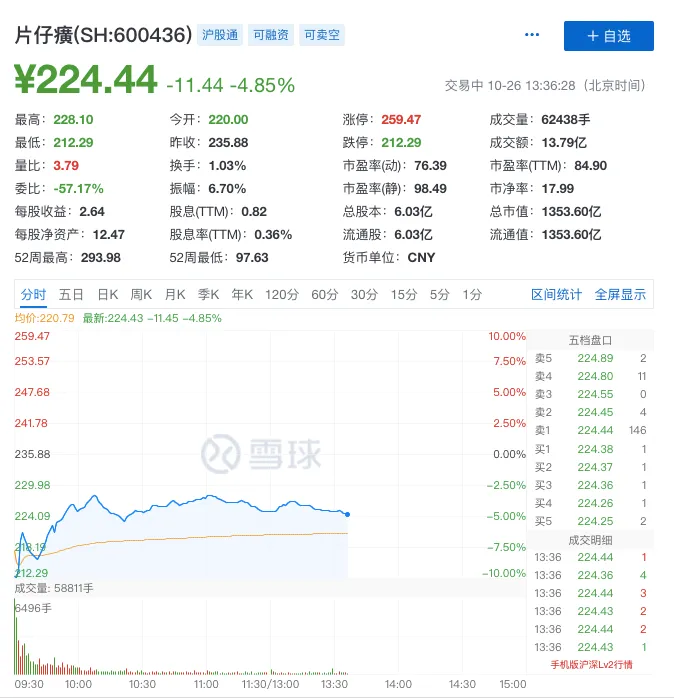Select the 卖5 row at 224.89
Image resolution: width=674 pixels, height=700 pixels.
coord(590,358)
